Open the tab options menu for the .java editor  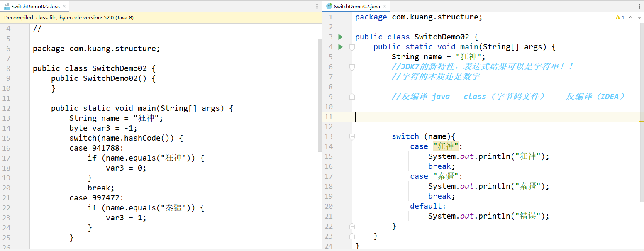639,6
